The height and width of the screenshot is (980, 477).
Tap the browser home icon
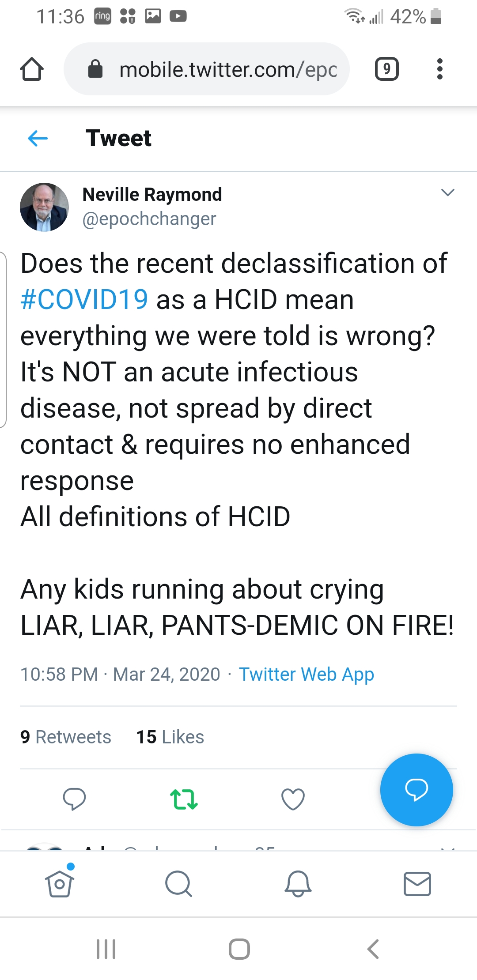32,69
